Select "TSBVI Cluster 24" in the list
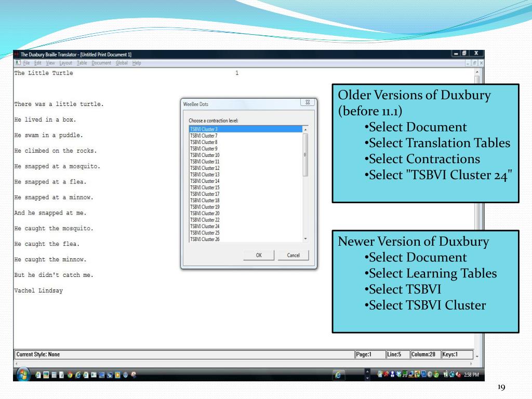This screenshot has height=399, width=532. coord(246,227)
